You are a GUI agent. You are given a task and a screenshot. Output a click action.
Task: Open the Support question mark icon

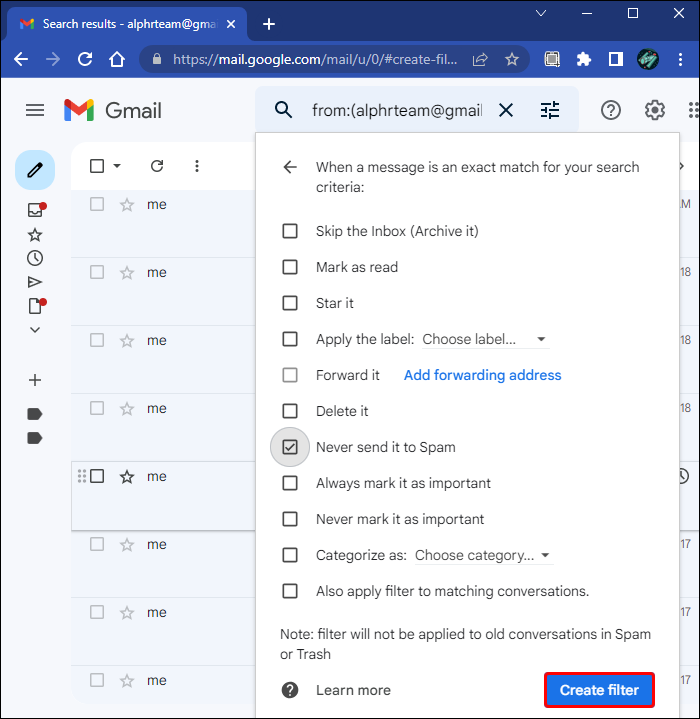coord(611,111)
